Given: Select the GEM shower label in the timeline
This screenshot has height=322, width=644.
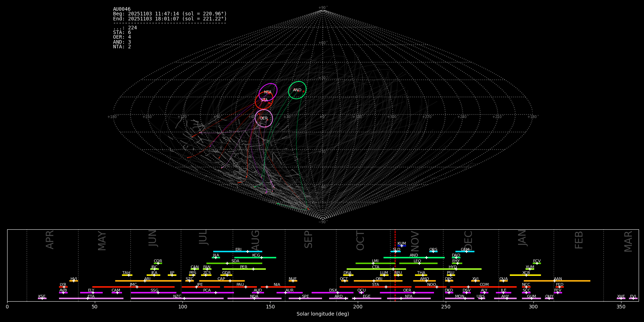Looking at the screenshot, I should pyautogui.click(x=465, y=250).
